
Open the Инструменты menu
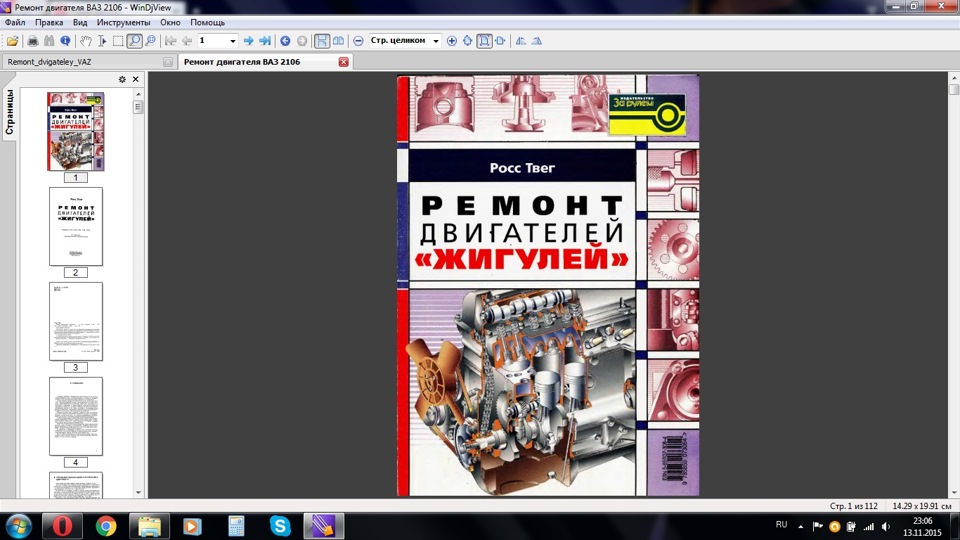[123, 22]
